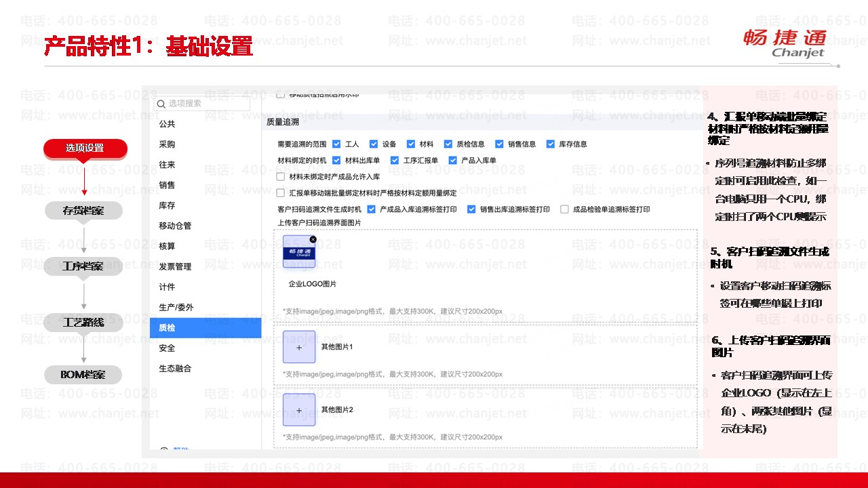This screenshot has height=488, width=868.
Task: Toggle the 设备 checkbox
Action: 374,144
